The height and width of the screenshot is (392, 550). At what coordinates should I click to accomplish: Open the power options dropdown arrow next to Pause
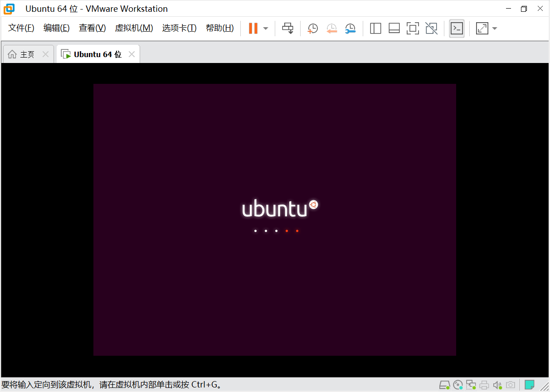tap(266, 29)
